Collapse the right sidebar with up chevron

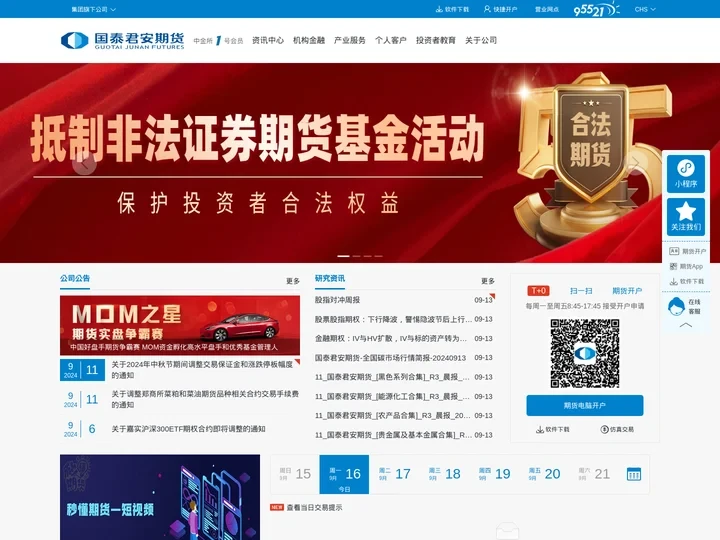click(686, 325)
